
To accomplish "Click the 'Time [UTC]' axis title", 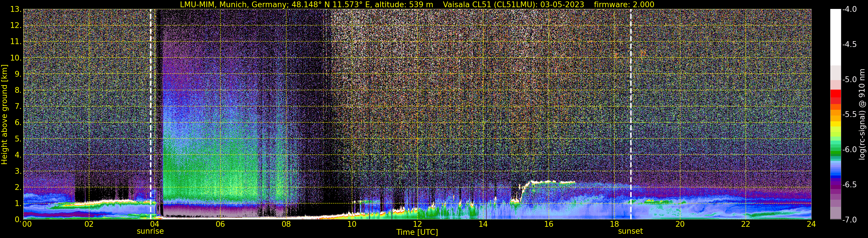I will click(x=417, y=232).
